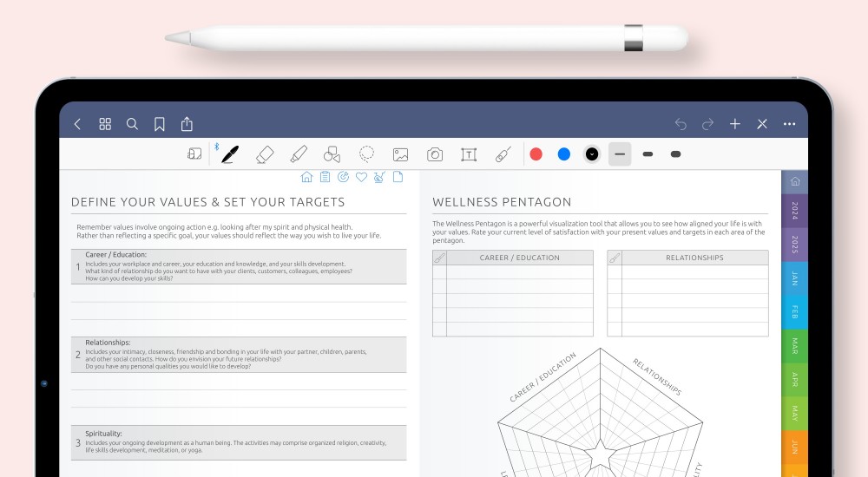Close the editing toolbar with X
868x477 pixels.
pyautogui.click(x=762, y=124)
